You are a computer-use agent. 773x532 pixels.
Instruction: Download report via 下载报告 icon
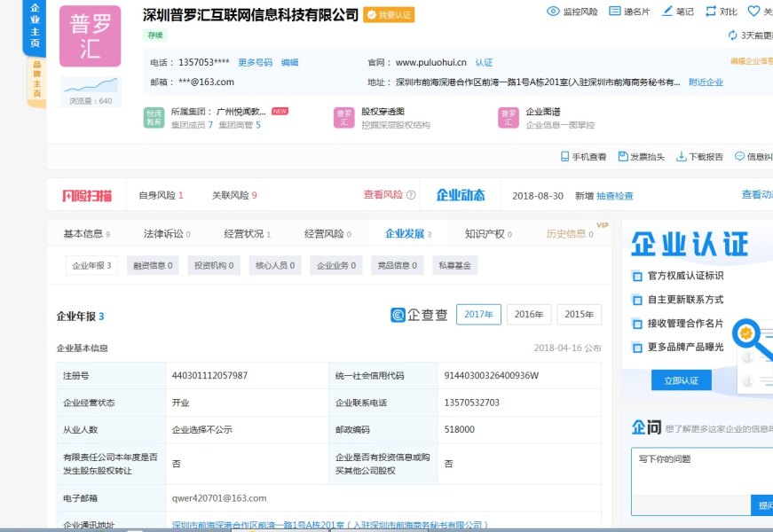pos(681,156)
